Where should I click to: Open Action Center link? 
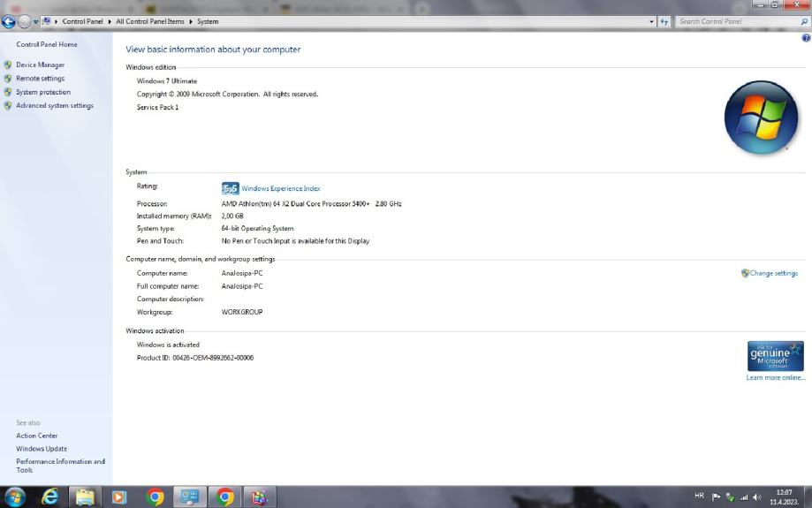37,436
